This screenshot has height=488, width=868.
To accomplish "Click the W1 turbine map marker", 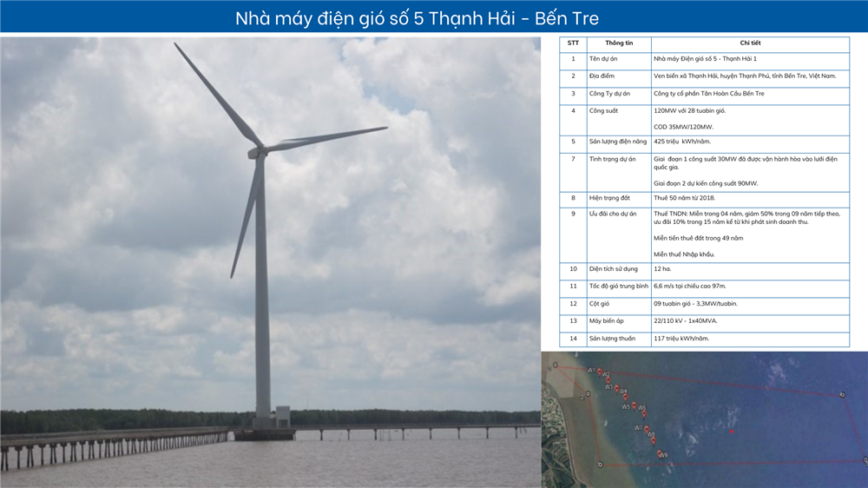I will (598, 372).
